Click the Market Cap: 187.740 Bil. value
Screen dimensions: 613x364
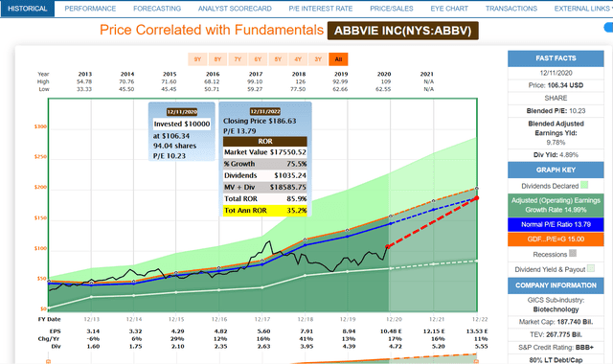click(x=556, y=322)
